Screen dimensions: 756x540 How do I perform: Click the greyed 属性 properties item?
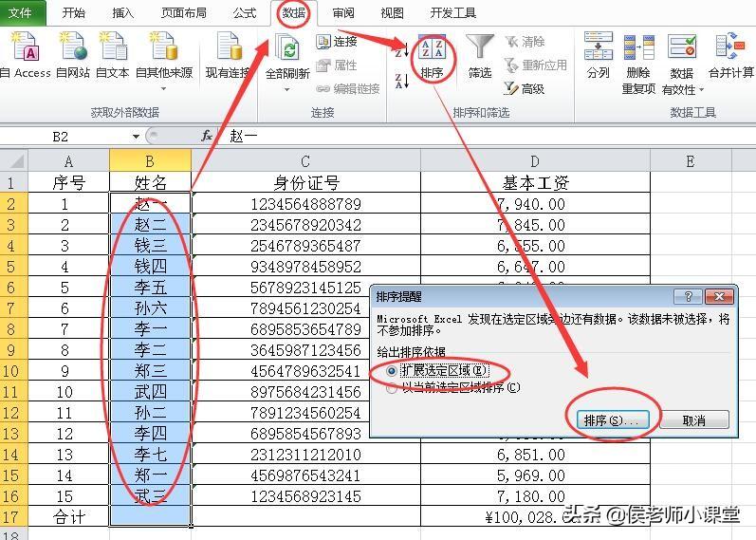[337, 65]
